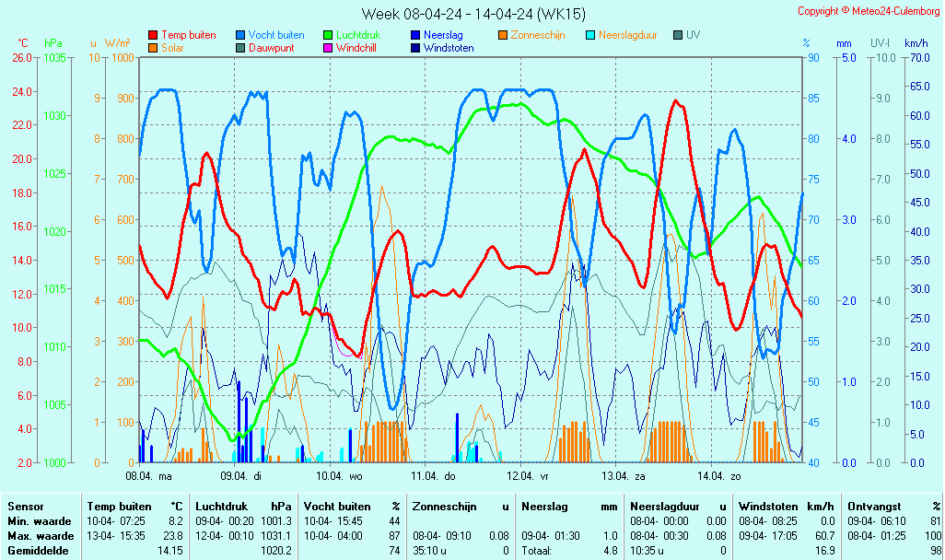Viewport: 945px width, 560px height.
Task: Select the Neerslag legend color box
Action: pos(414,35)
